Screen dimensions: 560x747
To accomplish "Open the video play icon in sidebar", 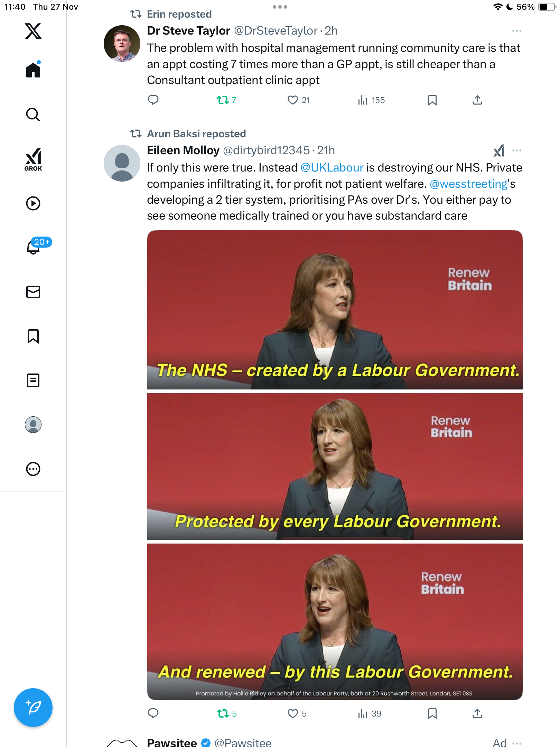I will [x=33, y=203].
